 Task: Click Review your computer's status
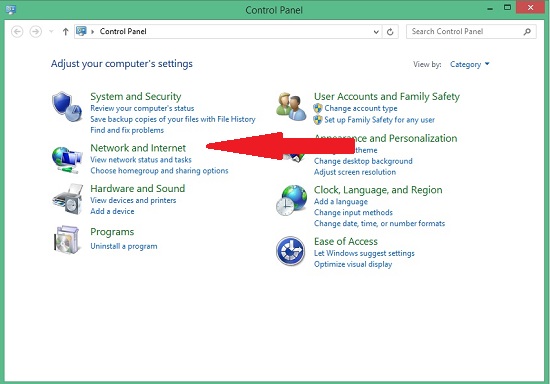coord(142,108)
